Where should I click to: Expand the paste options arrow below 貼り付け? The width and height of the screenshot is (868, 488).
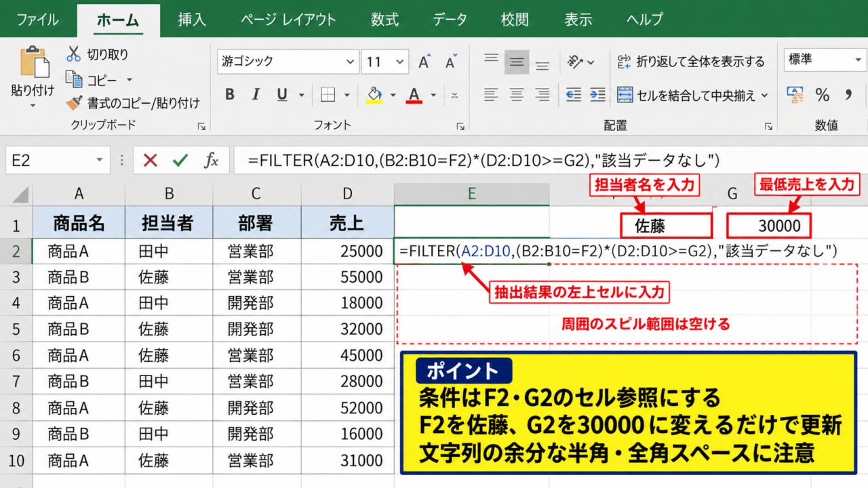32,106
